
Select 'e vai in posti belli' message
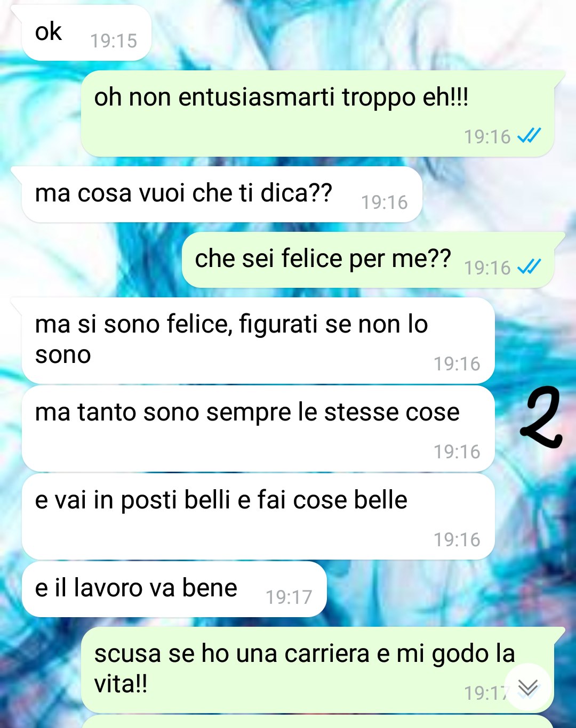coord(258,516)
